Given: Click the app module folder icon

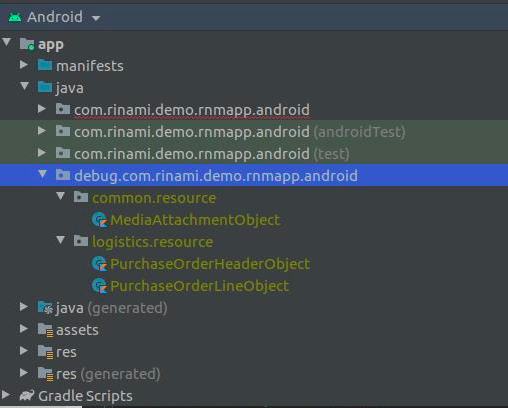Looking at the screenshot, I should 27,44.
